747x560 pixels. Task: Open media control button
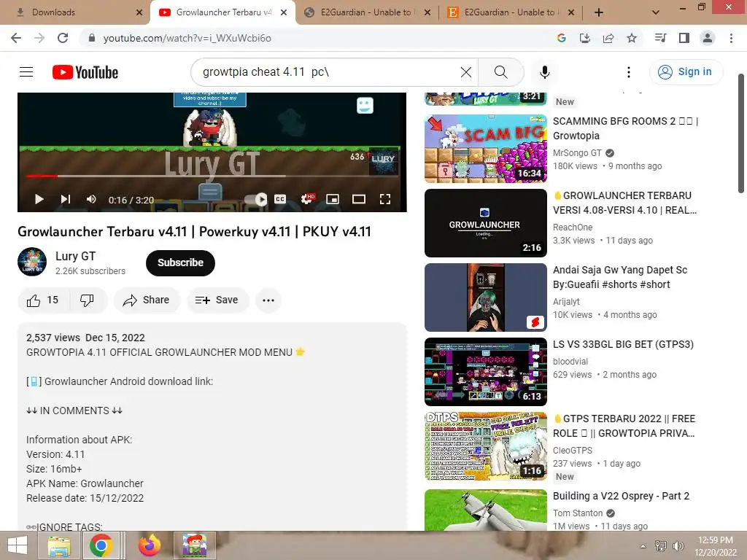[660, 38]
